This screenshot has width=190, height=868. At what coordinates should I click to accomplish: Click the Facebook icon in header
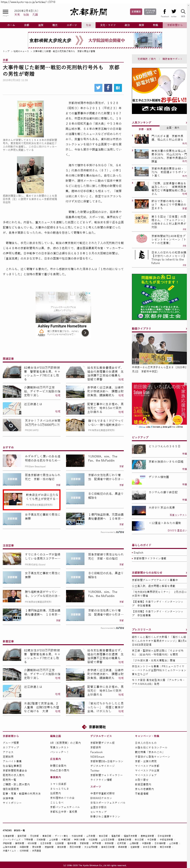(164, 12)
